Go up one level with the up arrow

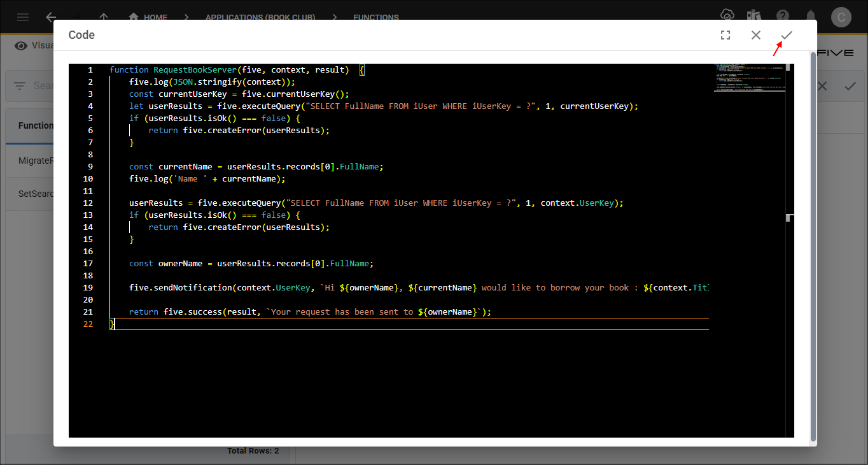[104, 17]
